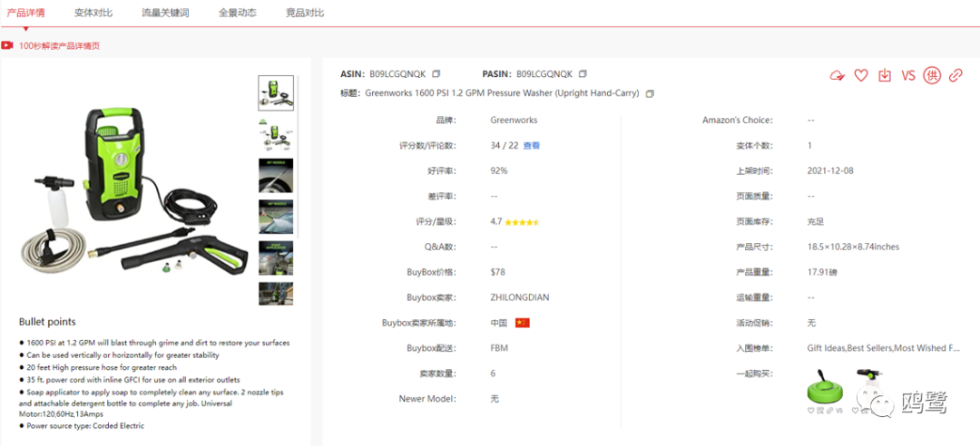The width and height of the screenshot is (980, 446).
Task: Click the China flag icon
Action: click(523, 323)
